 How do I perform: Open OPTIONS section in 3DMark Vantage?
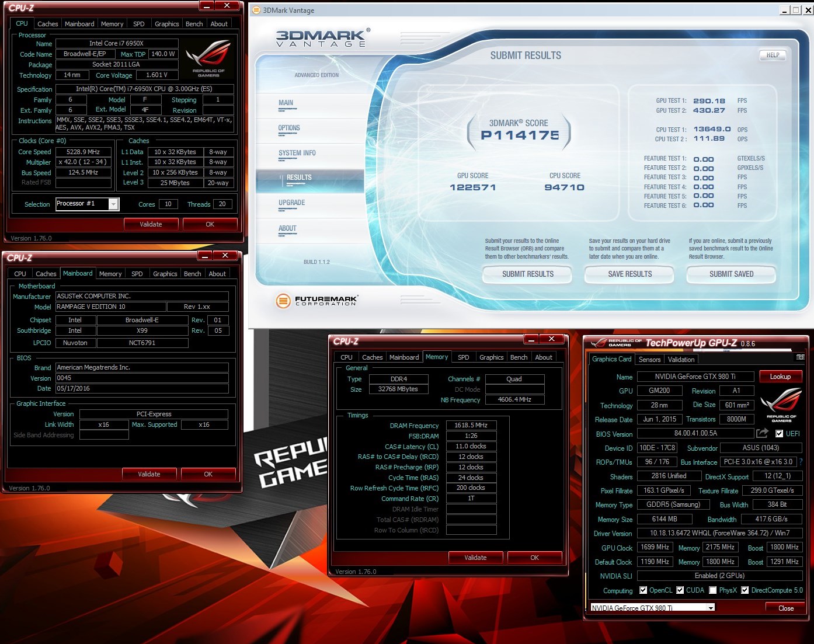click(289, 128)
